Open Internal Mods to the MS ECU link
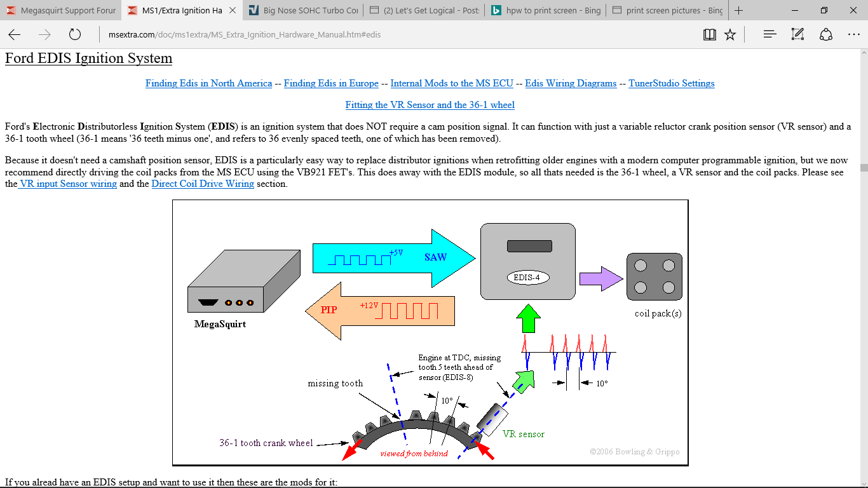 pos(452,83)
